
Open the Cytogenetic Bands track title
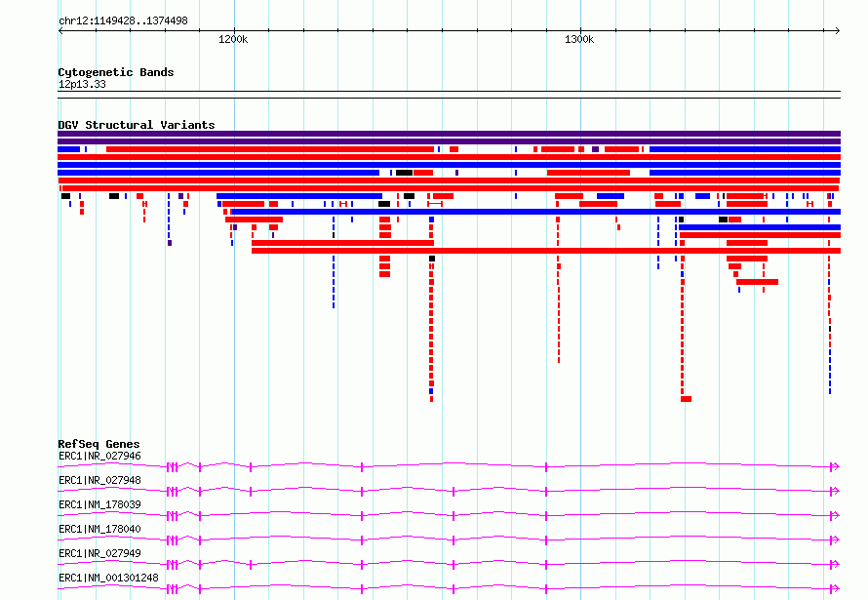(x=116, y=72)
